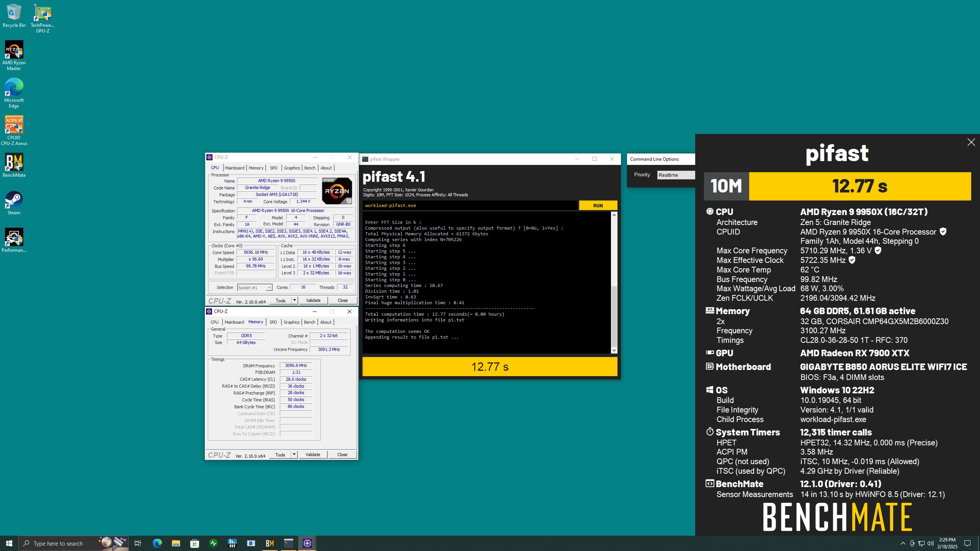Screen dimensions: 980x551
Task: Click the Core Speed value 5656.16 MHz
Action: coord(256,253)
